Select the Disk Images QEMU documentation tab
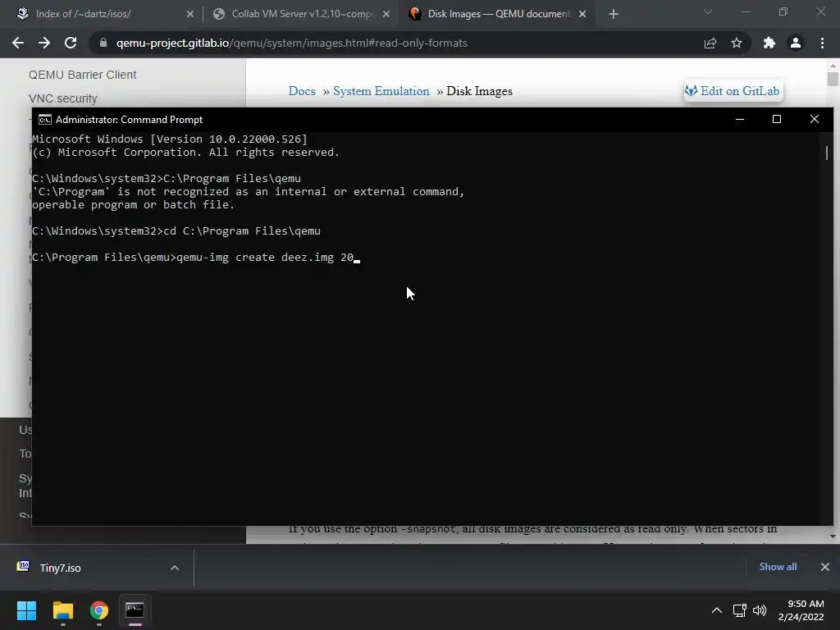 tap(498, 14)
